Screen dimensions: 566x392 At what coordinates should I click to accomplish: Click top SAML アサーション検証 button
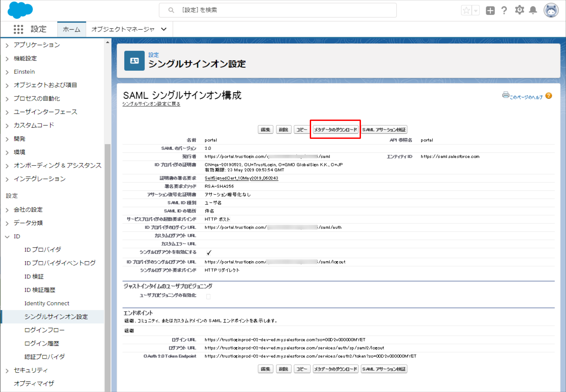click(x=384, y=129)
